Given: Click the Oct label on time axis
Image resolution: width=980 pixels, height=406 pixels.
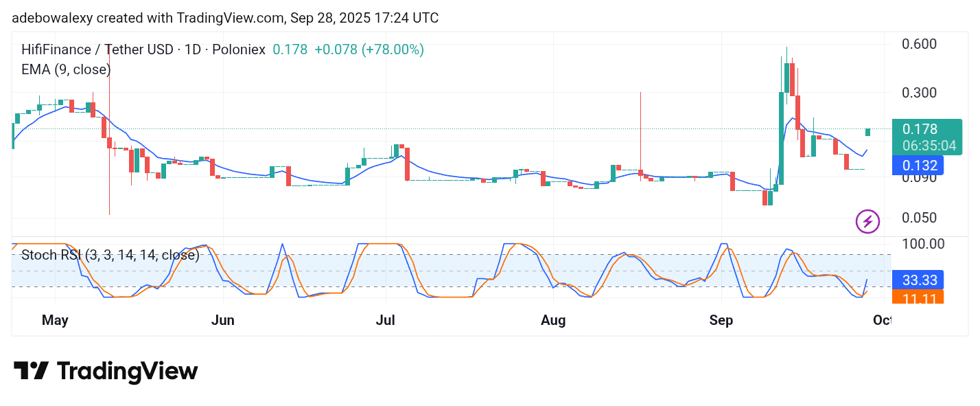Looking at the screenshot, I should point(883,320).
